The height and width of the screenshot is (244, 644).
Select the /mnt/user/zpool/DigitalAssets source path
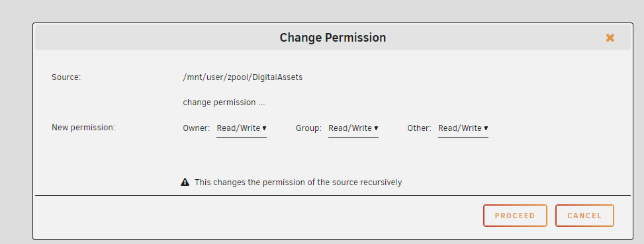pos(243,77)
